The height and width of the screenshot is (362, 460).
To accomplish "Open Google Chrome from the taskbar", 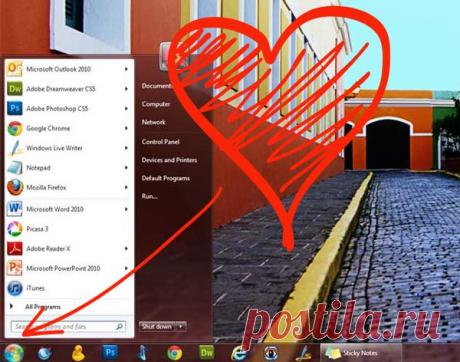I will pos(175,353).
